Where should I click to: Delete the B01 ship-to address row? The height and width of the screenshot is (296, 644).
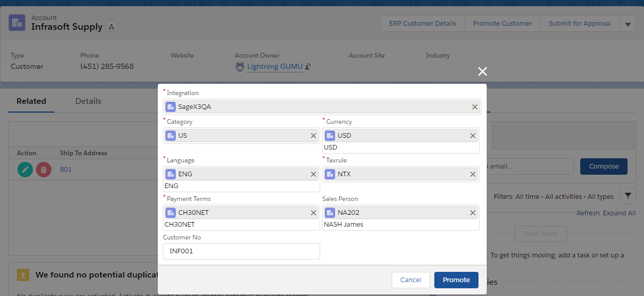tap(44, 169)
